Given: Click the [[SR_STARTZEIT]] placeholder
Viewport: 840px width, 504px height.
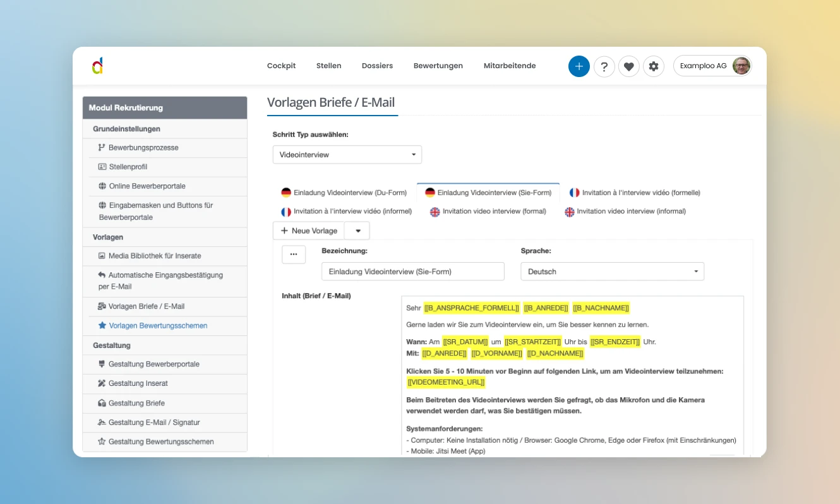Looking at the screenshot, I should tap(532, 342).
